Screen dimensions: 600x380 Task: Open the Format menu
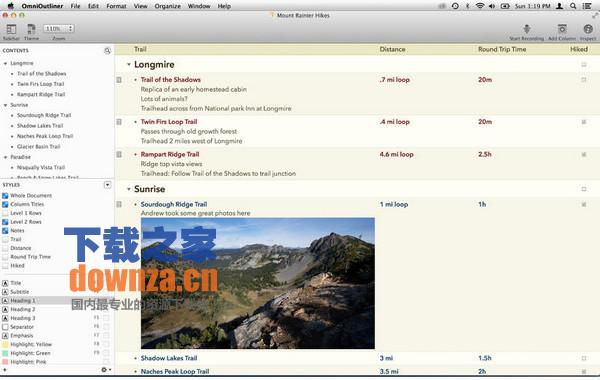pyautogui.click(x=116, y=6)
